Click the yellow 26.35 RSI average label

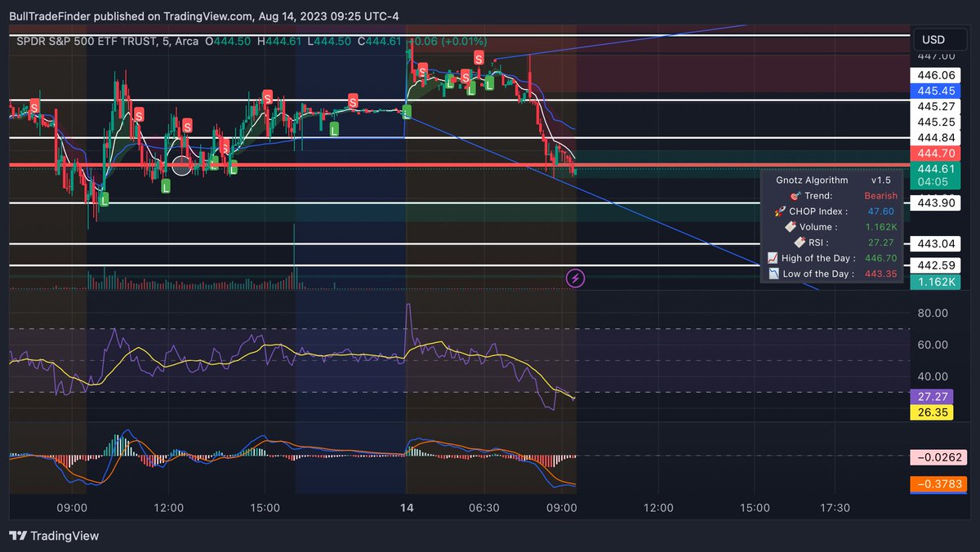(932, 412)
